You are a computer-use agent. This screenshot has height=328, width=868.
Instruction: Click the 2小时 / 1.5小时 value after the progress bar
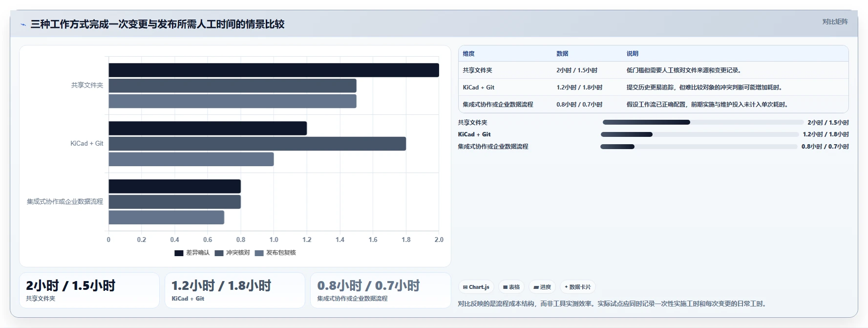(828, 123)
